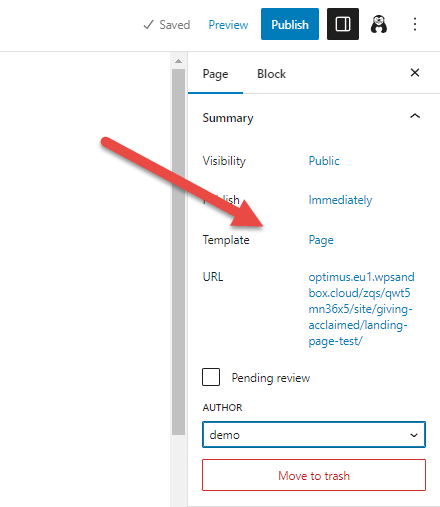Click the URL label
Screen dimensions: 440x507
click(x=213, y=277)
